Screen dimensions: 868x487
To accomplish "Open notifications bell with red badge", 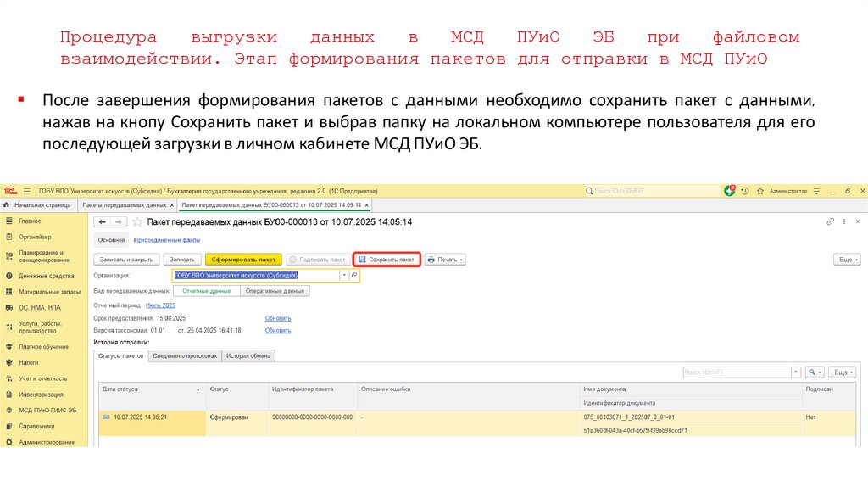I will (730, 191).
